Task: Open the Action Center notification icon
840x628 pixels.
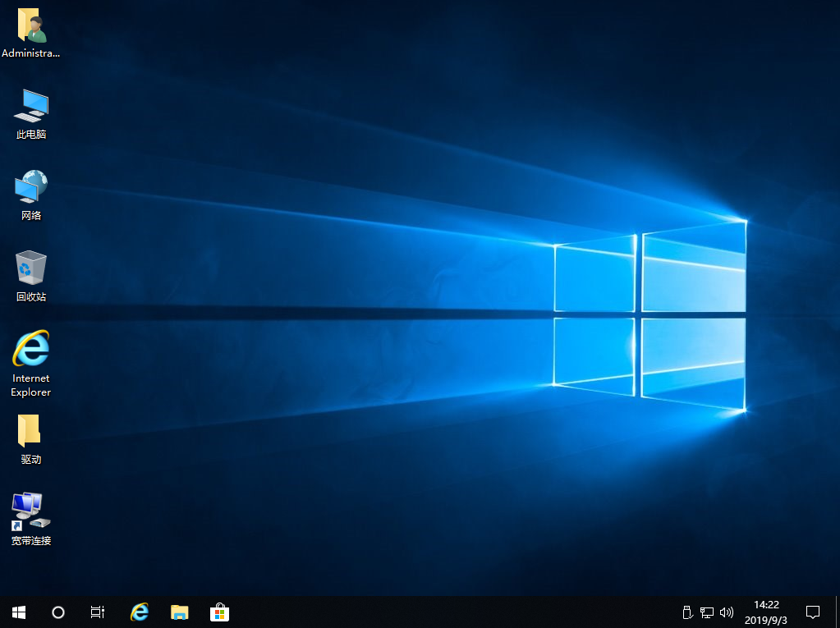Action: (x=812, y=612)
